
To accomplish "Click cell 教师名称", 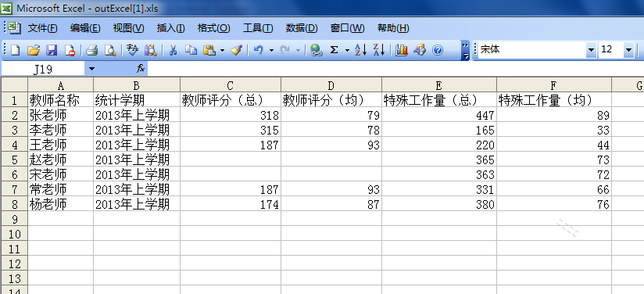I will coord(60,99).
